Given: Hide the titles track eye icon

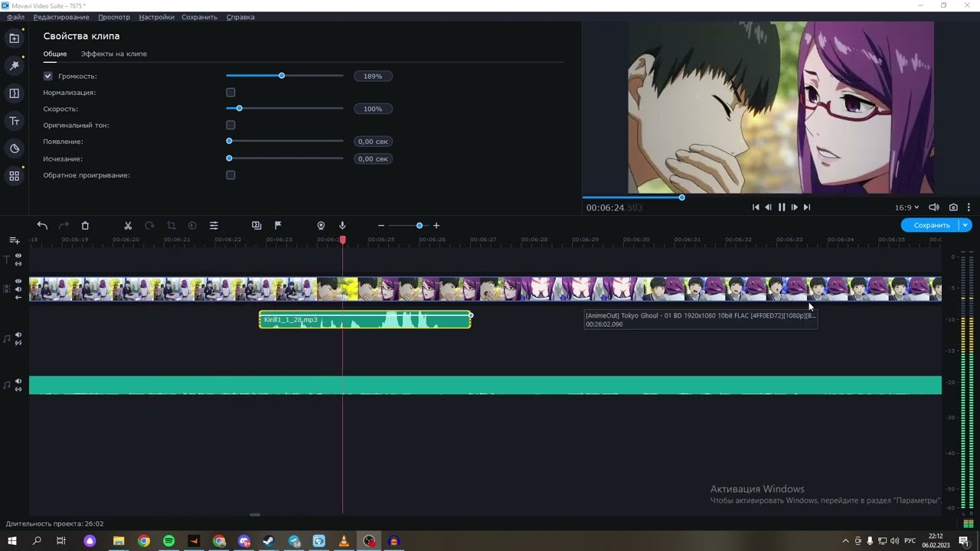Looking at the screenshot, I should point(18,256).
